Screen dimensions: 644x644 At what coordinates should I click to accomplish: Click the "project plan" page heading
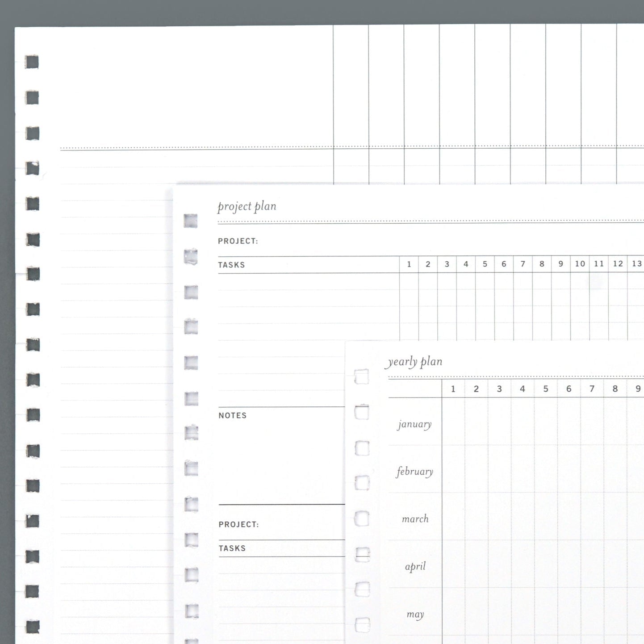[x=247, y=207]
